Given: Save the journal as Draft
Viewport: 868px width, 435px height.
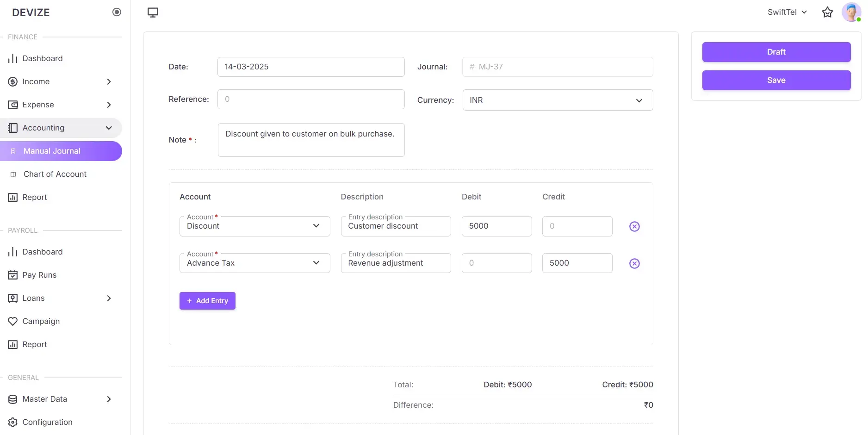Looking at the screenshot, I should coord(776,52).
